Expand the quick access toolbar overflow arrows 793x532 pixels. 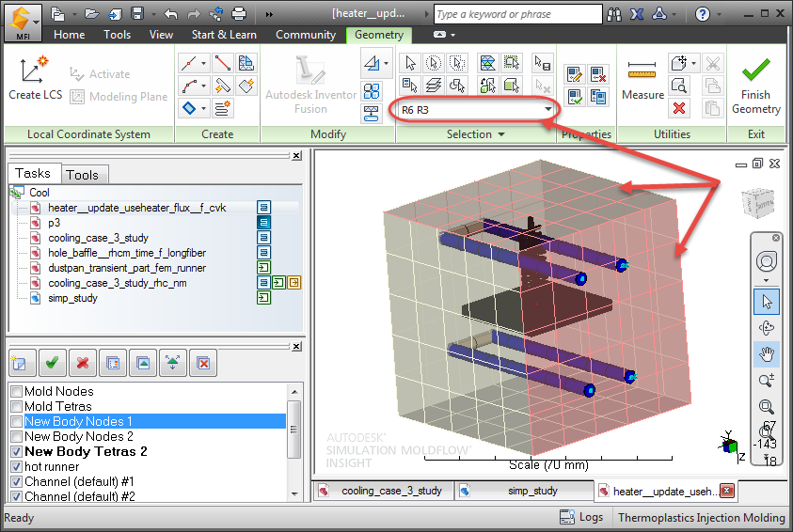[x=269, y=14]
